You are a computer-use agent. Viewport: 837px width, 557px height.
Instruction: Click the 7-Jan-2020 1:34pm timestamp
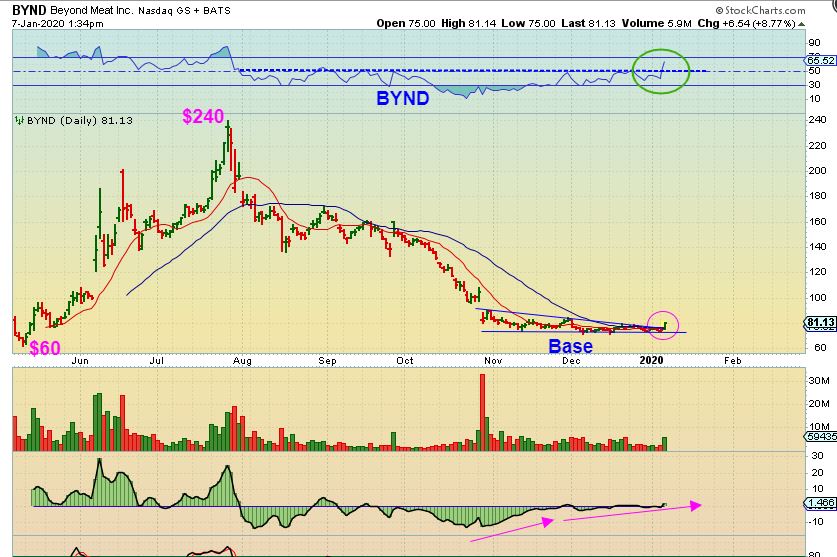pyautogui.click(x=58, y=23)
